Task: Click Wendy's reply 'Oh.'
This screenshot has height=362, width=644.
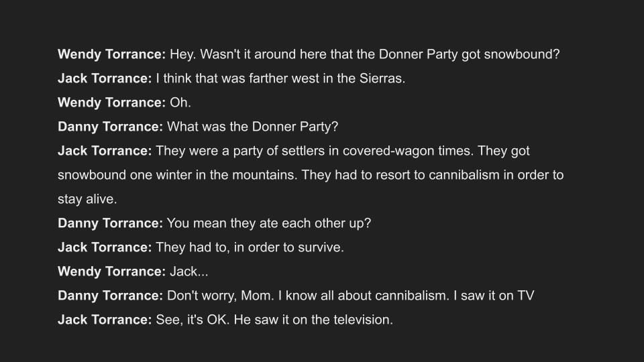Action: 180,103
